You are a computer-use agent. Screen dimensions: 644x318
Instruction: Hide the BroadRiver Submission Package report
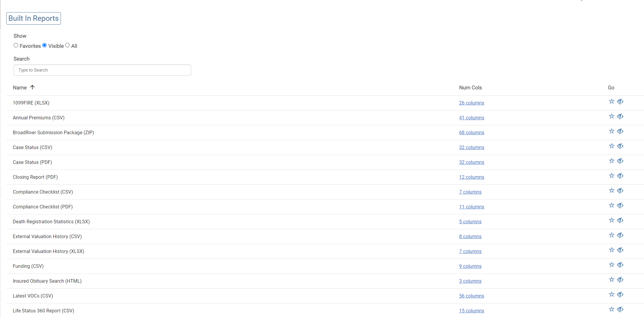pos(620,131)
